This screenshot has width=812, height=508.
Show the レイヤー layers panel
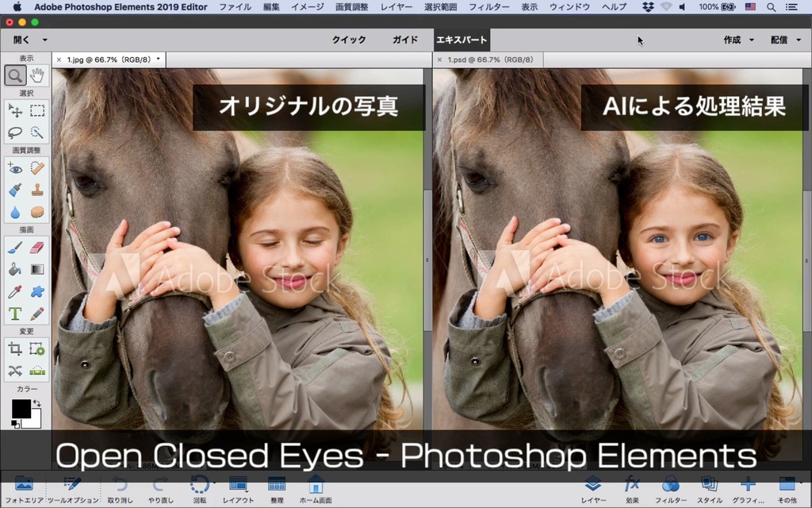tap(593, 490)
